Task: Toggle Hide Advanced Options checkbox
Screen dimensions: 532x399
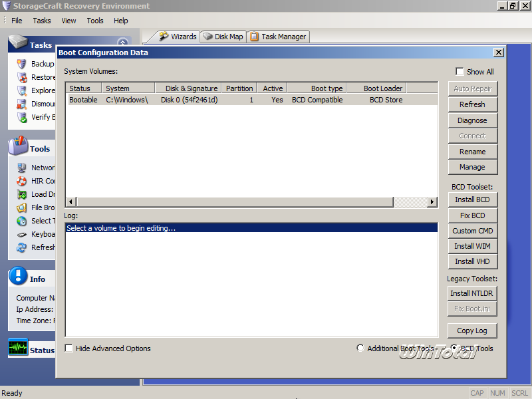Action: point(68,348)
